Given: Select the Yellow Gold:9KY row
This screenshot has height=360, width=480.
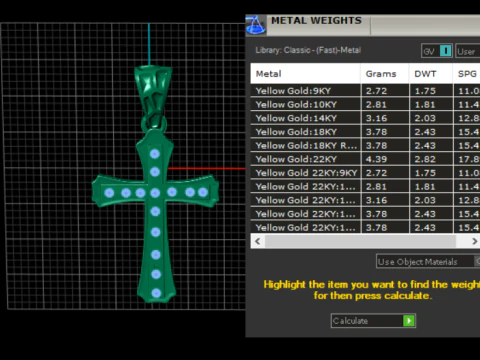Looking at the screenshot, I should (x=365, y=91).
